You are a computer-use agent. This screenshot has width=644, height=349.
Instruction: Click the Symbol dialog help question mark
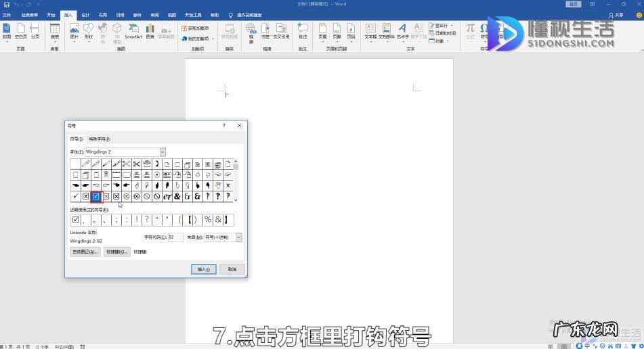pyautogui.click(x=224, y=126)
